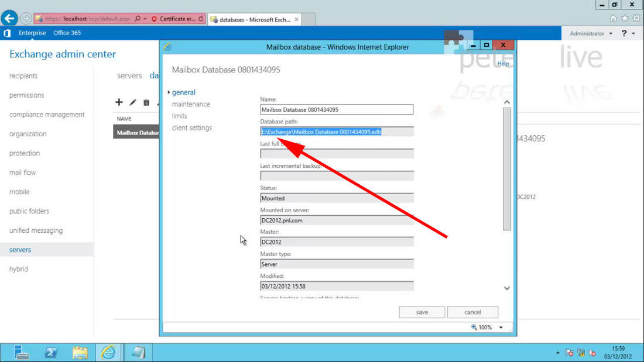Viewport: 644px width, 362px height.
Task: Open recipients in the left navigation
Action: (x=23, y=76)
